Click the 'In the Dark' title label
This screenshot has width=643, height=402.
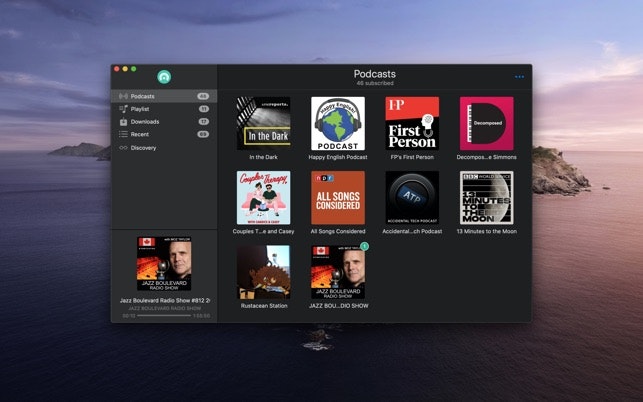[263, 157]
